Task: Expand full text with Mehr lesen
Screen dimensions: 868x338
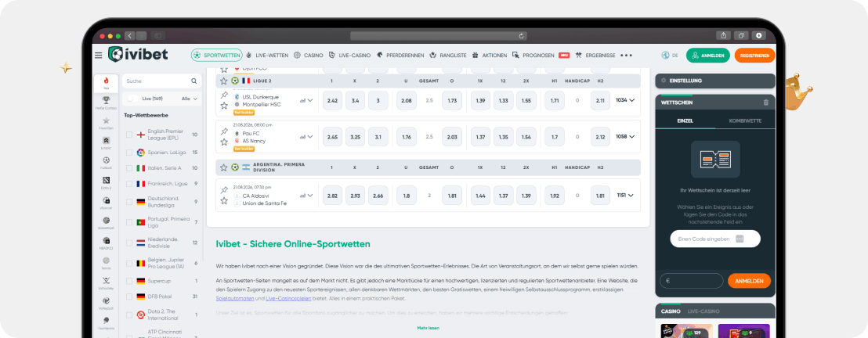Action: point(428,328)
